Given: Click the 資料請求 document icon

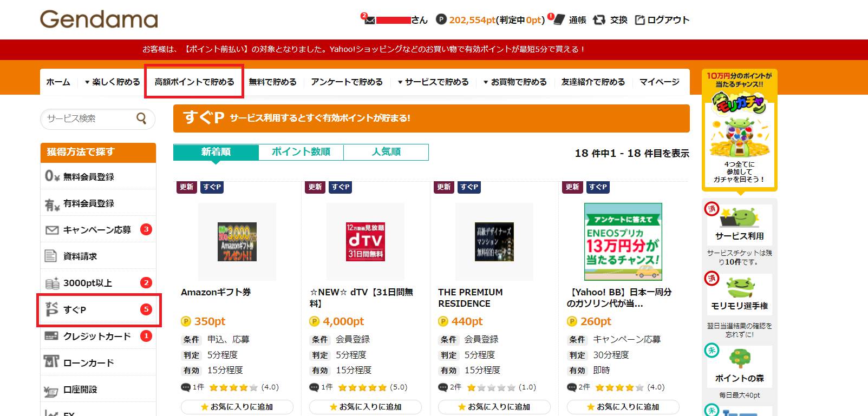Looking at the screenshot, I should pos(51,256).
